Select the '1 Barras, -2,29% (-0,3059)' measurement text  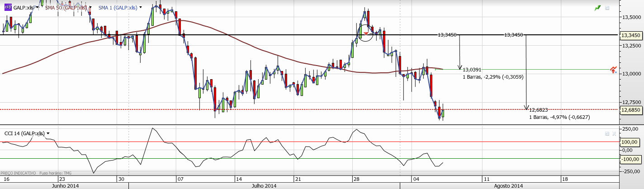(493, 77)
